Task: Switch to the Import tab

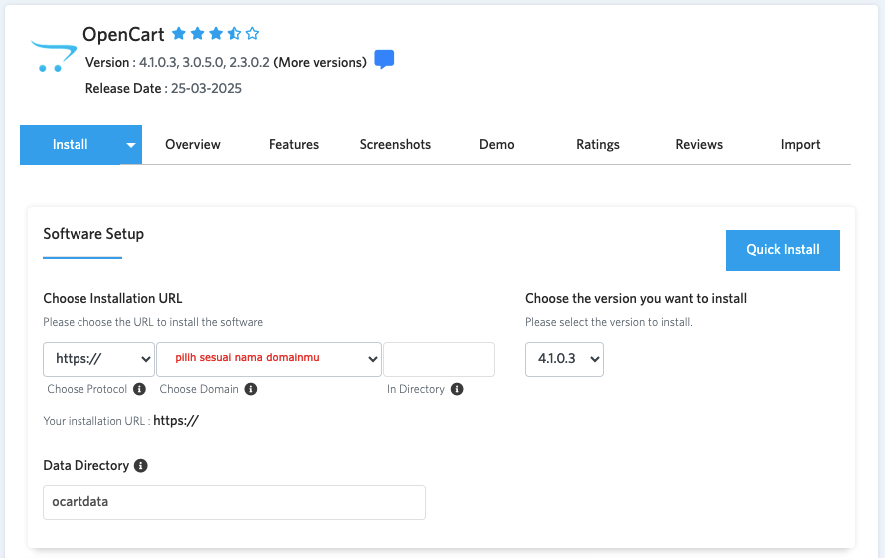Action: [x=800, y=145]
